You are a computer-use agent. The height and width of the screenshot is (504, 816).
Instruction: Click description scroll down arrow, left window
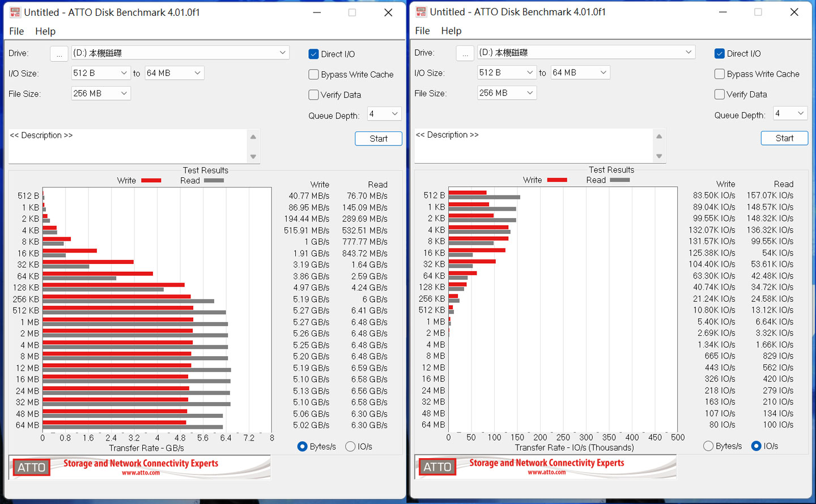[x=253, y=157]
